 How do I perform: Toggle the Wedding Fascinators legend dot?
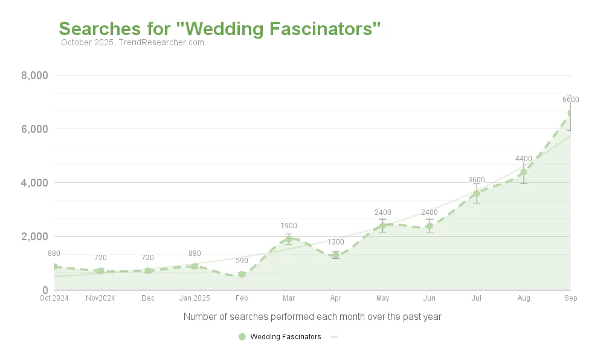[242, 337]
